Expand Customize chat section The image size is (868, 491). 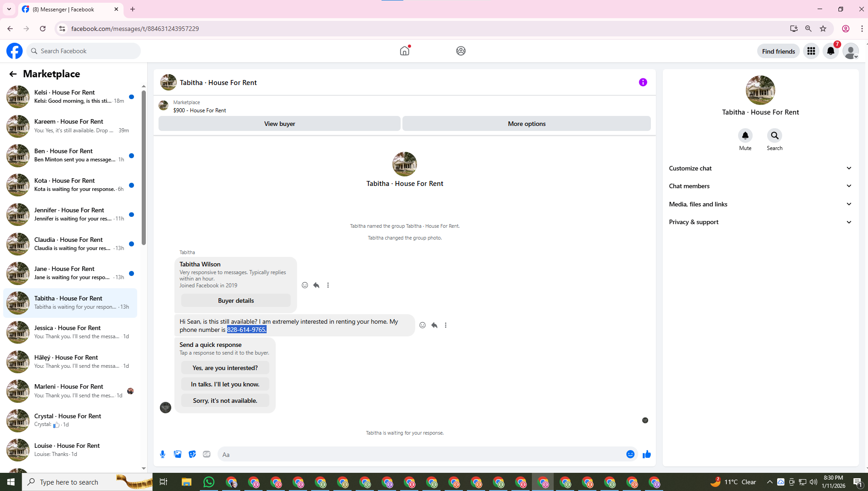click(x=760, y=168)
